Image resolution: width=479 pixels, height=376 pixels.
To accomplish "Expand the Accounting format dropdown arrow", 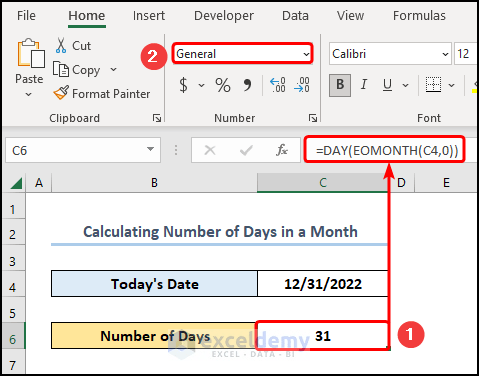I will click(201, 85).
